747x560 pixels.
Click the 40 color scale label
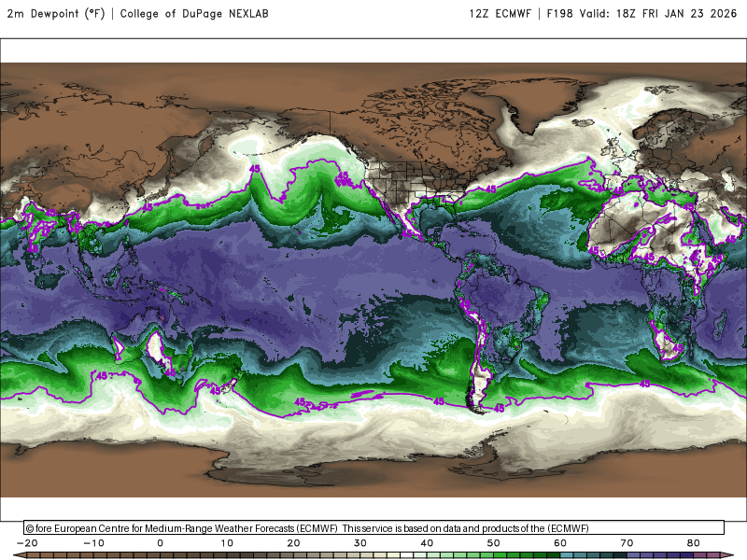[x=427, y=543]
